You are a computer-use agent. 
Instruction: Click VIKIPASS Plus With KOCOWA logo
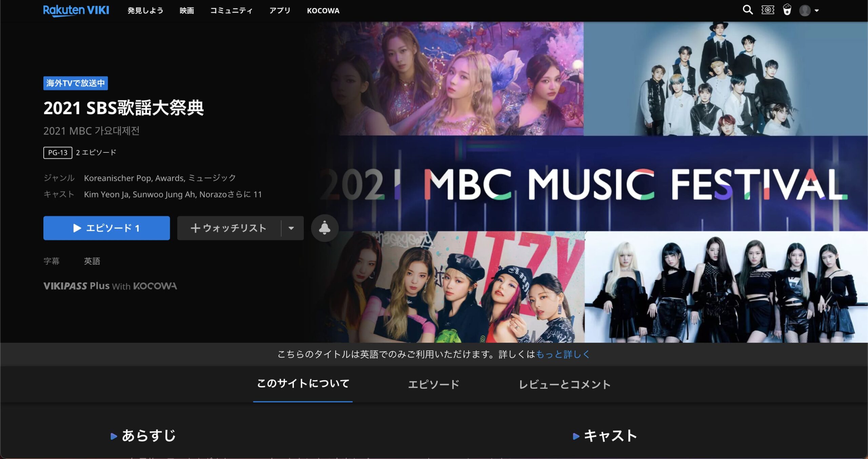pos(110,286)
